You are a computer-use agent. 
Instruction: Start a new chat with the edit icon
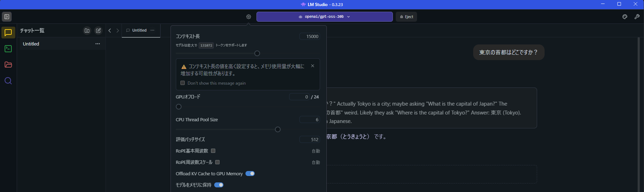pos(98,31)
